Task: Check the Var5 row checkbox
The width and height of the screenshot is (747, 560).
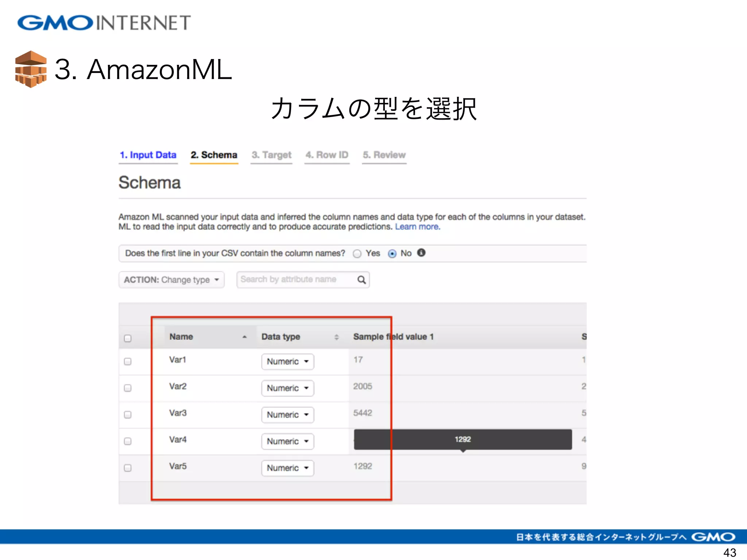Action: tap(128, 468)
